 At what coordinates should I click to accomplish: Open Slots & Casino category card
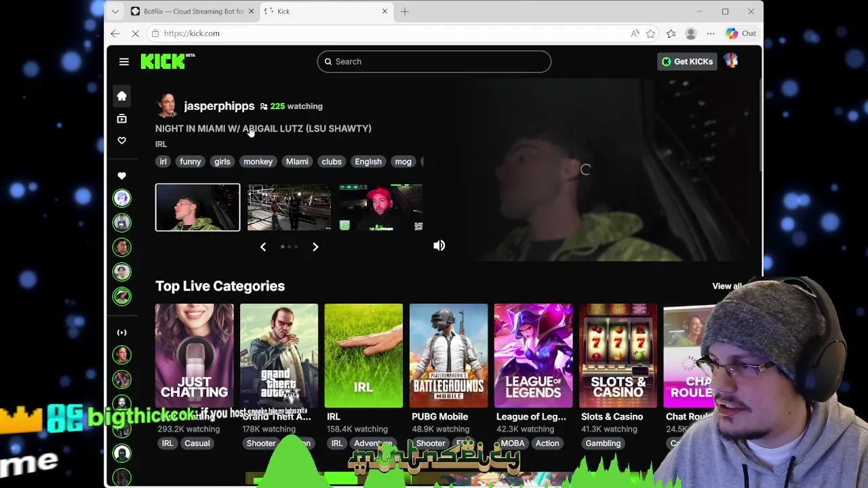click(x=618, y=356)
